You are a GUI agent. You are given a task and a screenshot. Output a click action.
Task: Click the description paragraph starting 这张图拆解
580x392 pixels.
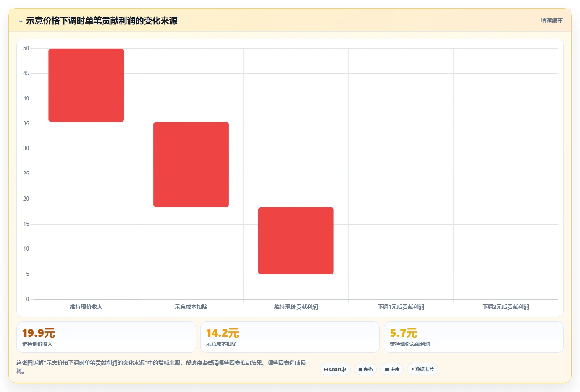[x=161, y=367]
